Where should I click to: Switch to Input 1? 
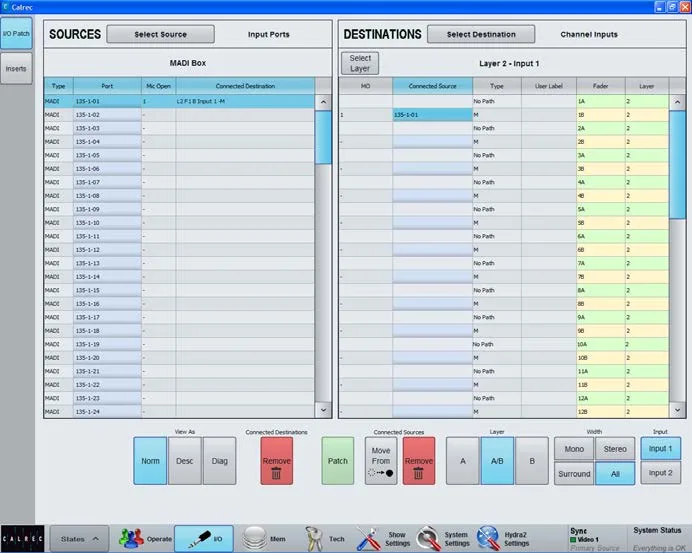tap(660, 448)
